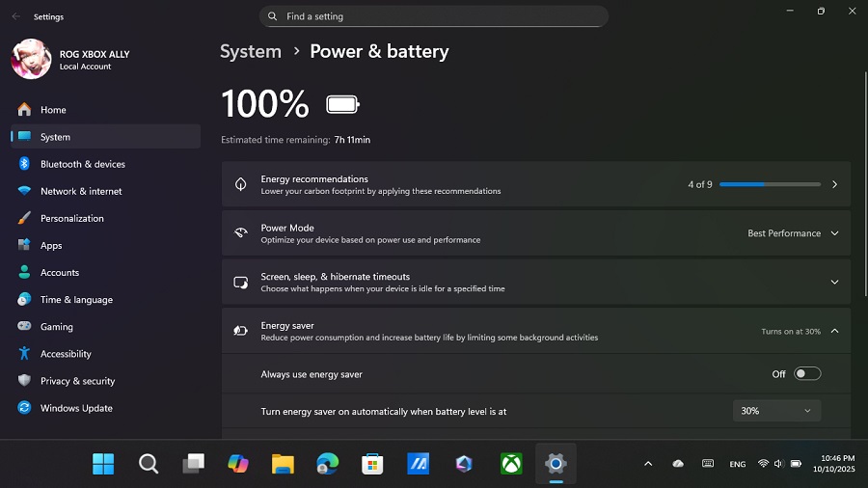Open File Explorer from taskbar
The width and height of the screenshot is (868, 488).
[x=283, y=464]
